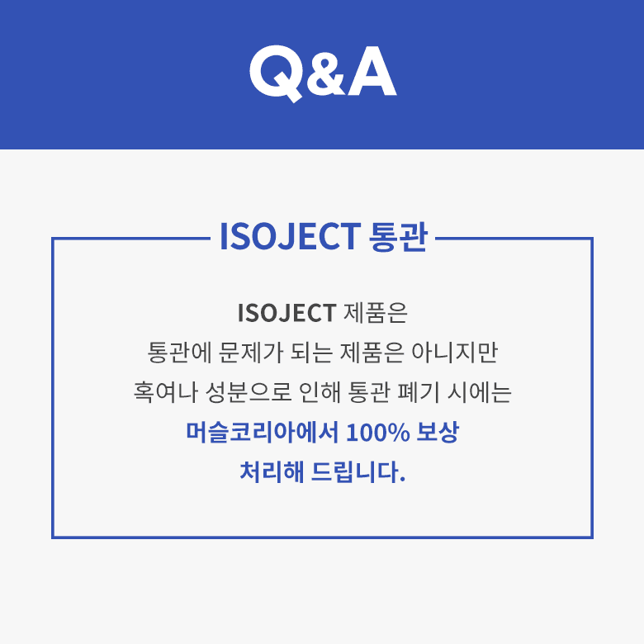
Task: Click the blue 처리해 word
Action: [x=272, y=471]
